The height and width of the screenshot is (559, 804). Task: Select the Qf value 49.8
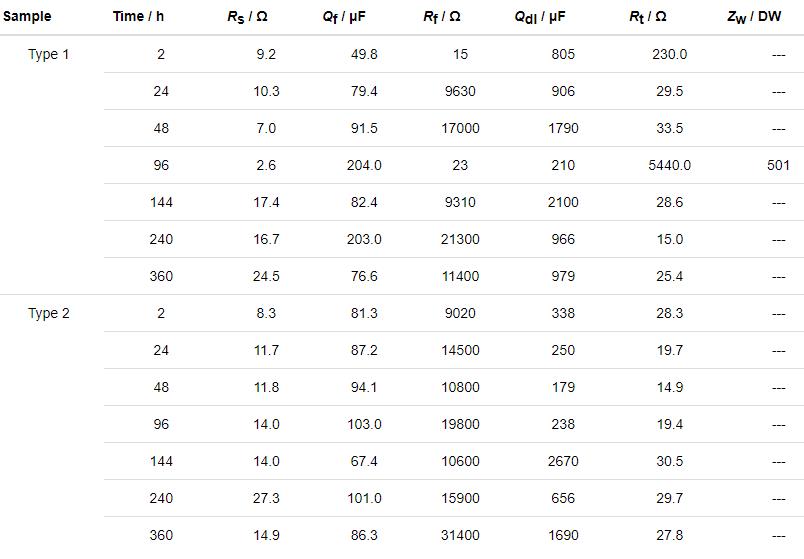coord(364,54)
